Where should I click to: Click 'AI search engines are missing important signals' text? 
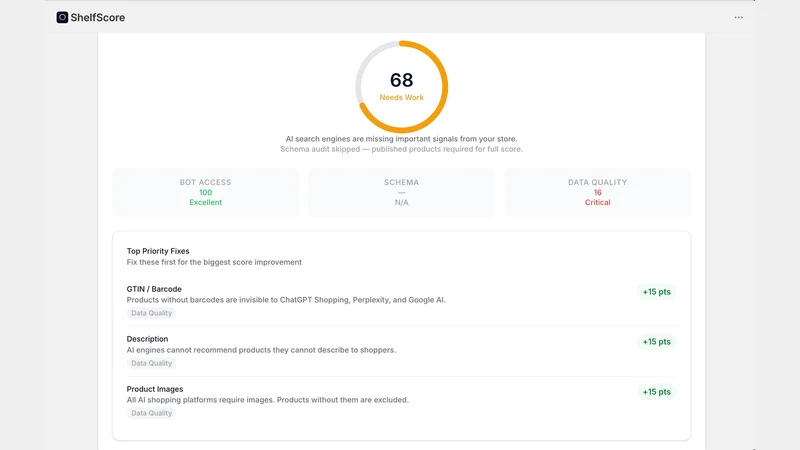pyautogui.click(x=401, y=139)
